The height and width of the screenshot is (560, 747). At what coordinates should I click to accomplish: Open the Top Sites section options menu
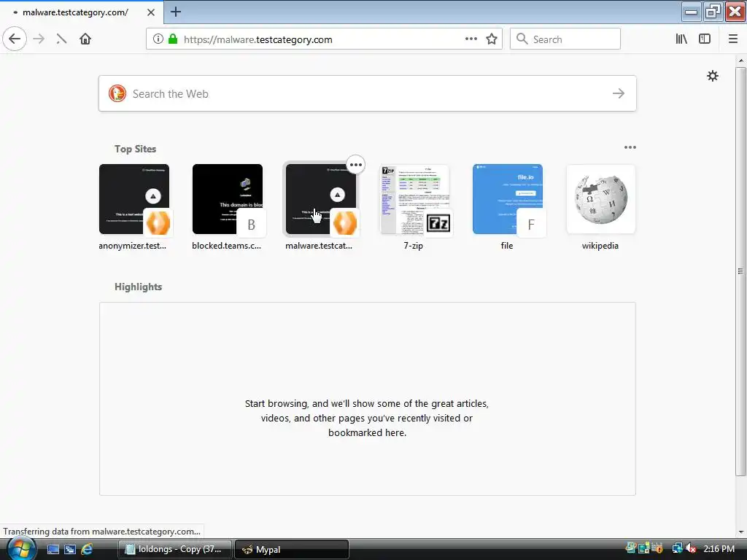coord(630,147)
